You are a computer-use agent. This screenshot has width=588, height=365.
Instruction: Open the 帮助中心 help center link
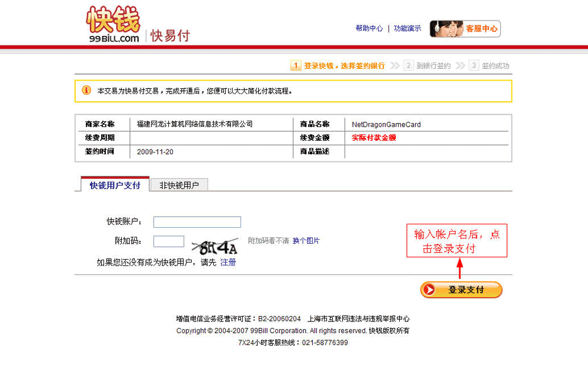tap(369, 28)
